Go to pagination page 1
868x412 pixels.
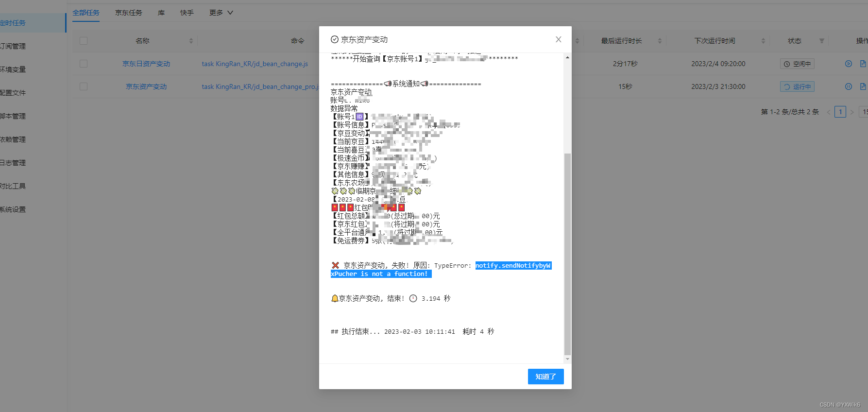840,112
